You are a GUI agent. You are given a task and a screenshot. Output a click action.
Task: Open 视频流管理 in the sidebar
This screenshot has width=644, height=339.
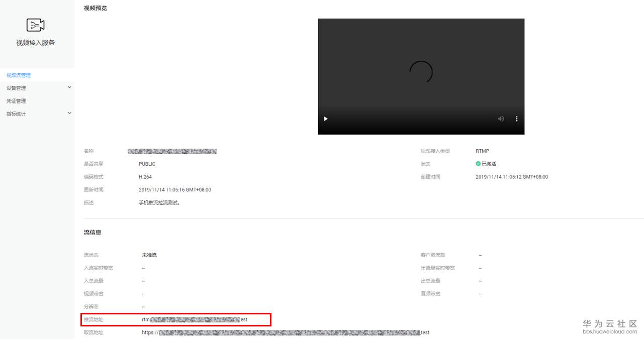(18, 75)
